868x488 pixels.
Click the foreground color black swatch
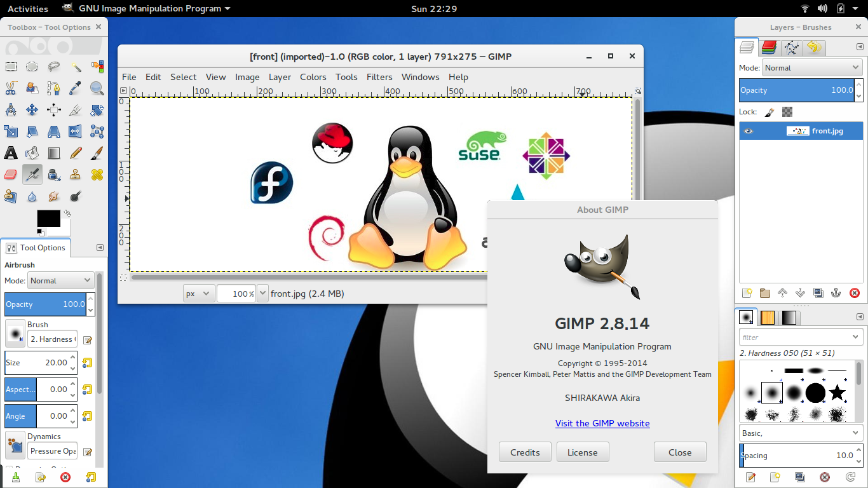[48, 219]
